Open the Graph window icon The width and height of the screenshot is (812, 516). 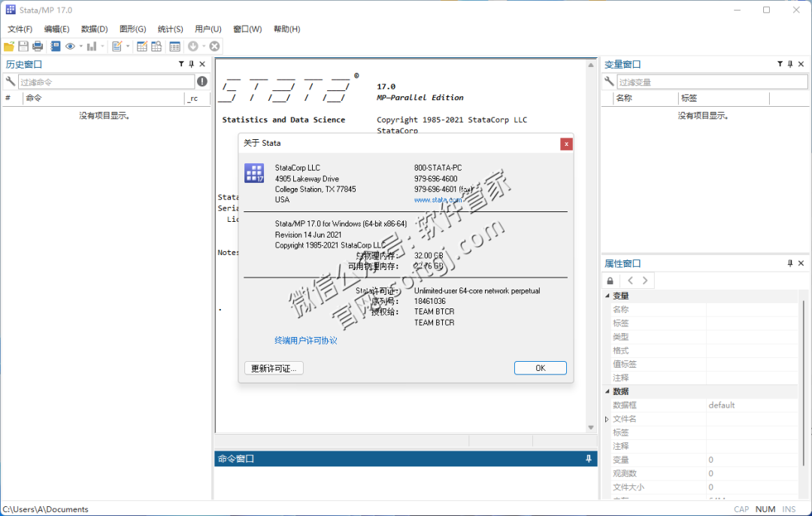(x=92, y=46)
